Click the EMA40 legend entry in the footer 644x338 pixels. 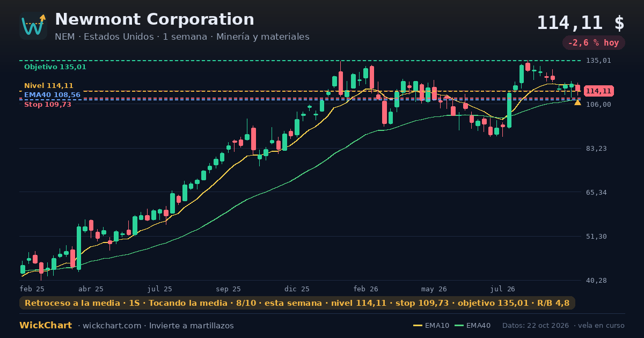click(x=472, y=326)
